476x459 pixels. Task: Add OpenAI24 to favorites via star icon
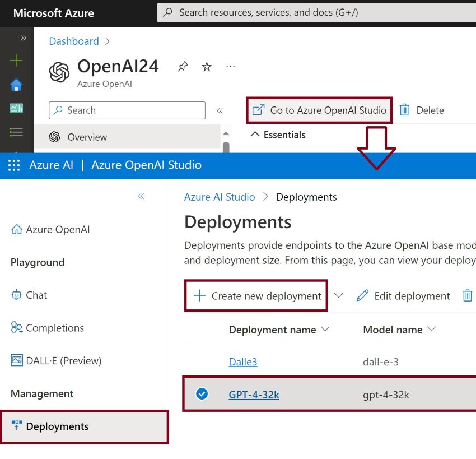[x=207, y=66]
